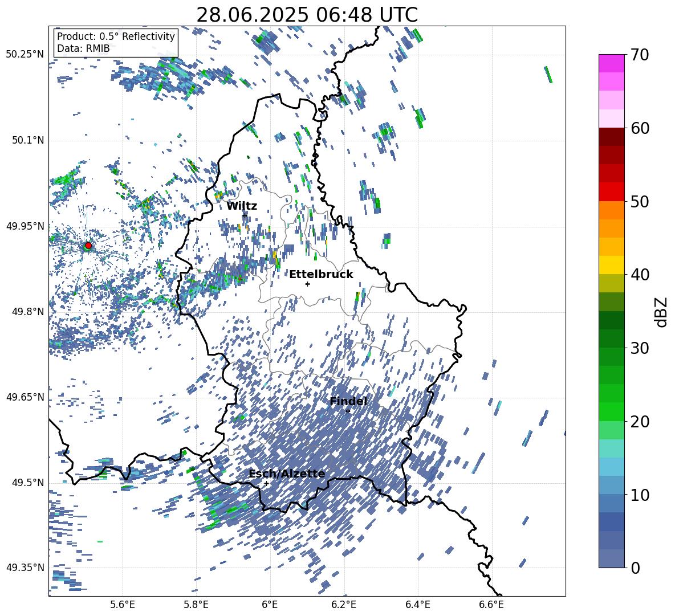Pick the bright yellow swatch just above 40 dBZ
Image resolution: width=675 pixels, height=616 pixels.
click(x=611, y=265)
